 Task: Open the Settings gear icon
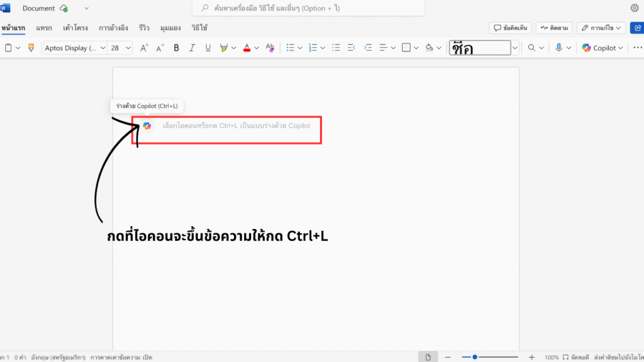pyautogui.click(x=634, y=8)
